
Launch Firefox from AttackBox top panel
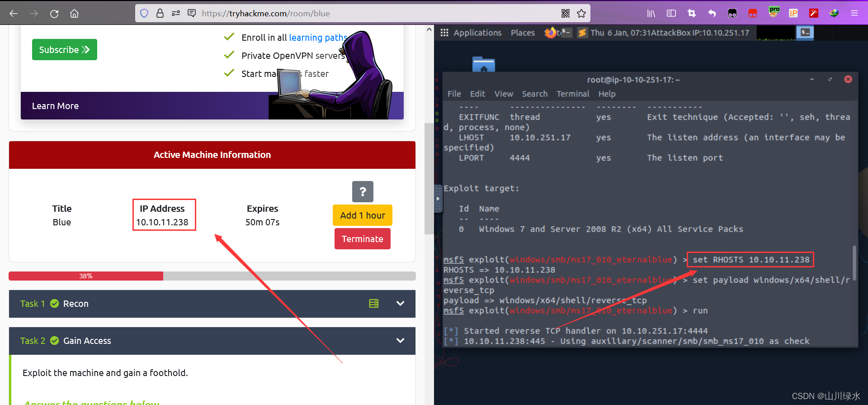(x=550, y=33)
